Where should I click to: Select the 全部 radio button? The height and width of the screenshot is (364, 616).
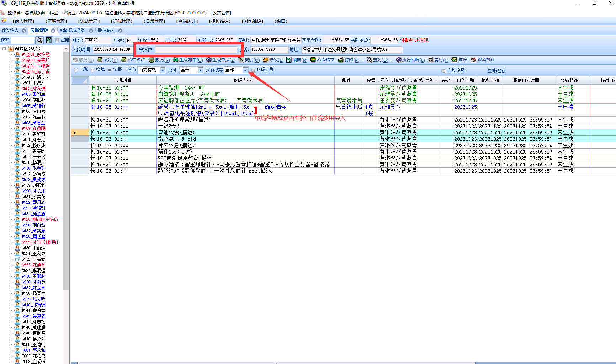[x=110, y=70]
